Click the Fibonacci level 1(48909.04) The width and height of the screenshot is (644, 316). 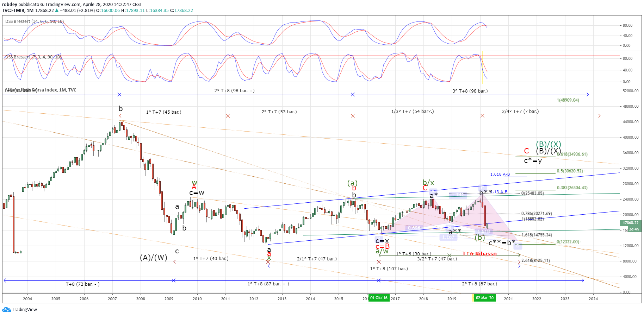[568, 100]
